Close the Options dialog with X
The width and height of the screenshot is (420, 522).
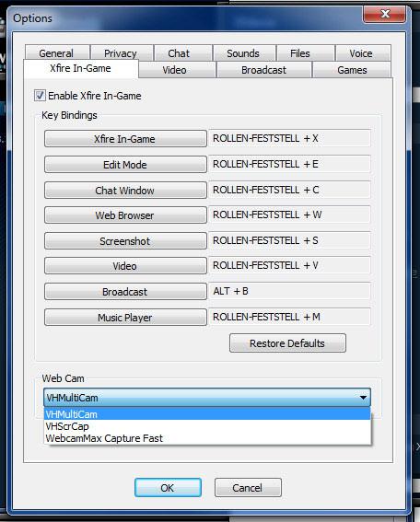[385, 15]
